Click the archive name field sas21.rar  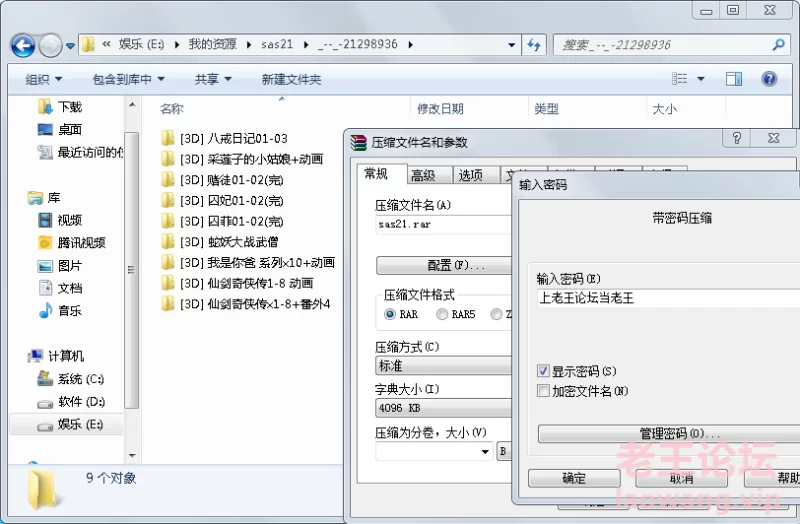[x=443, y=224]
